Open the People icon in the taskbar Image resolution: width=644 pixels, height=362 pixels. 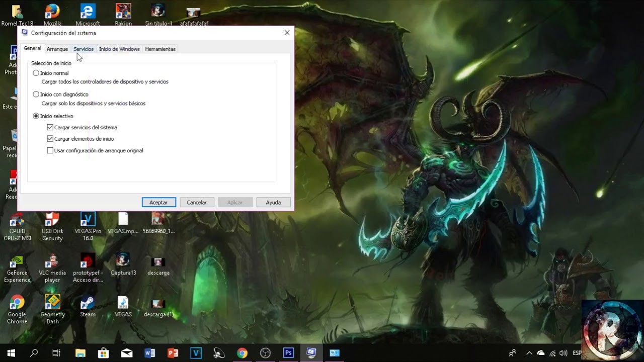click(513, 353)
